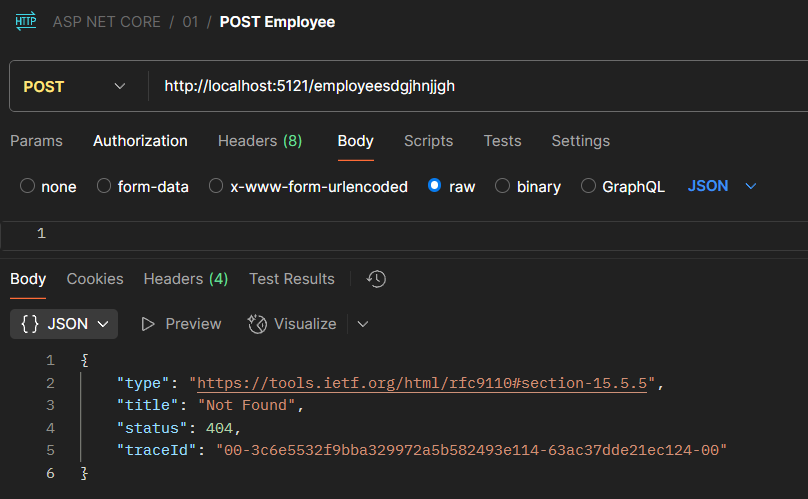This screenshot has width=808, height=499.
Task: Click the Visualize chart icon
Action: pos(257,324)
